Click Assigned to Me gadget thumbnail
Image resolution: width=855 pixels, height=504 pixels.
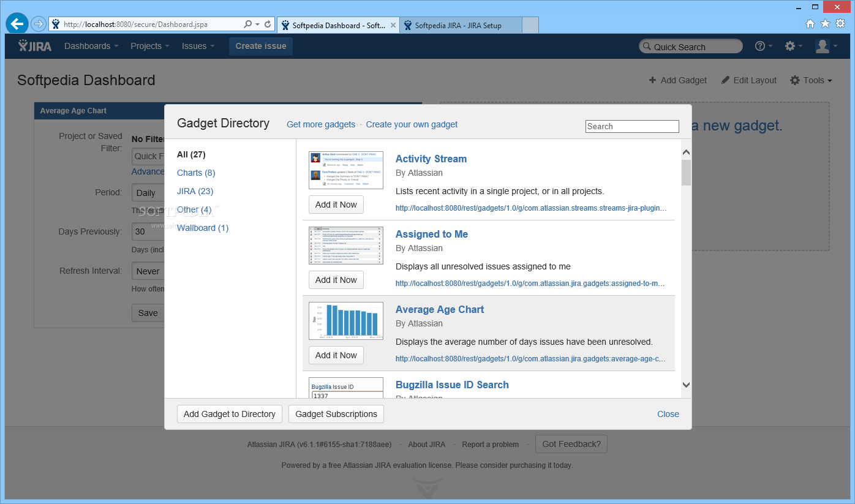(346, 246)
